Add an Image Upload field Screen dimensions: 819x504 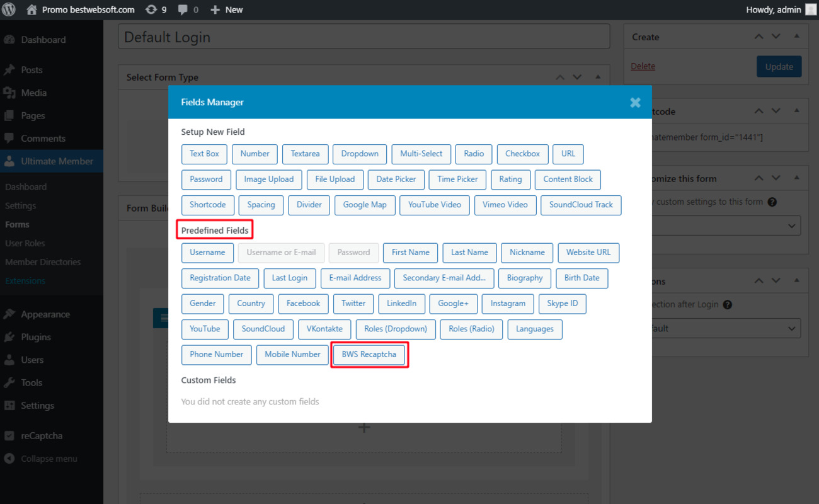pyautogui.click(x=269, y=179)
